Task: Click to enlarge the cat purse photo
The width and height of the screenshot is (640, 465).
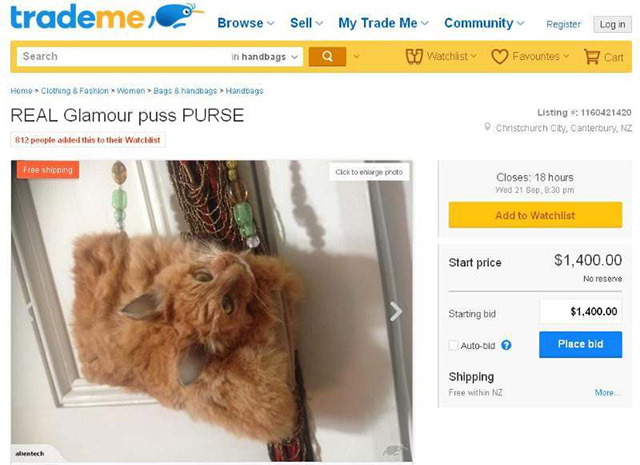Action: [369, 172]
